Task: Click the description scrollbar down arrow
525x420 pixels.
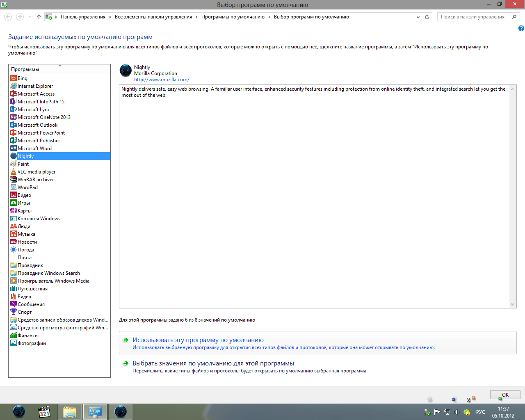Action: coord(512,304)
